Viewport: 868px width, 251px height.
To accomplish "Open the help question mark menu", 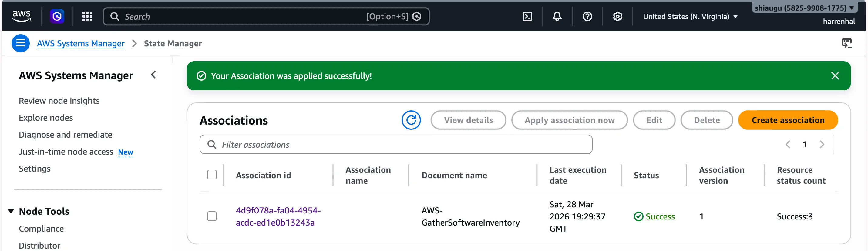I will coord(587,16).
